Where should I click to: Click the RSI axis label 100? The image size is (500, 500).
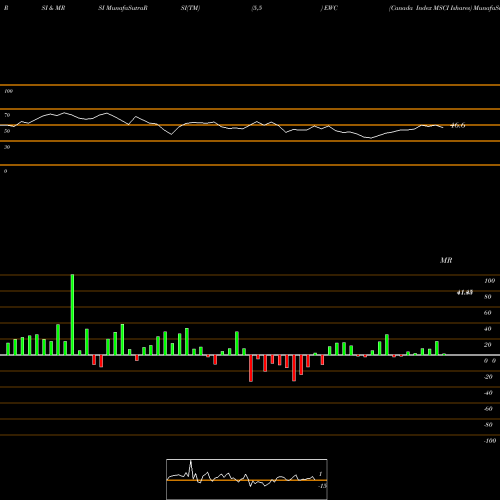click(8, 91)
